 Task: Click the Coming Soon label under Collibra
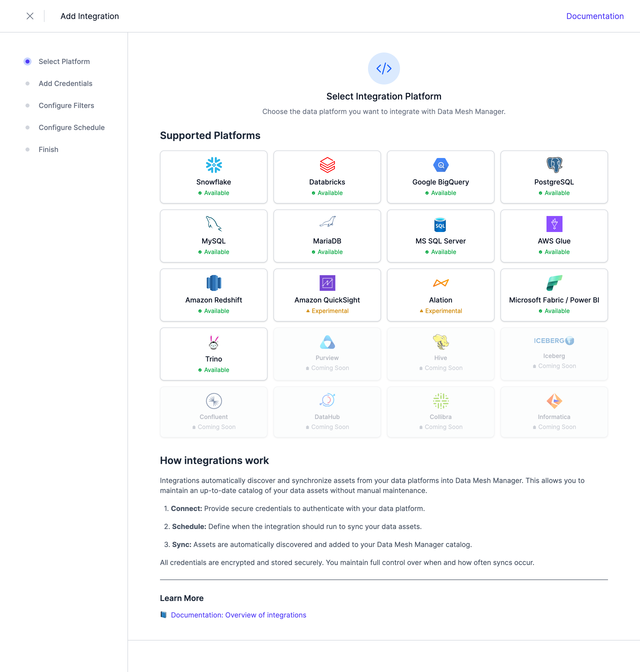[x=441, y=427]
